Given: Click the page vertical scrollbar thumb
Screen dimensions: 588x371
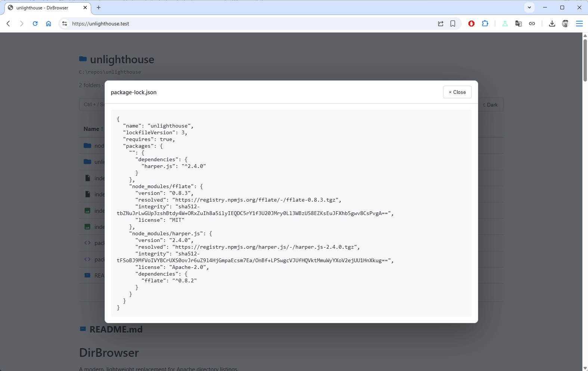Looking at the screenshot, I should tap(585, 60).
